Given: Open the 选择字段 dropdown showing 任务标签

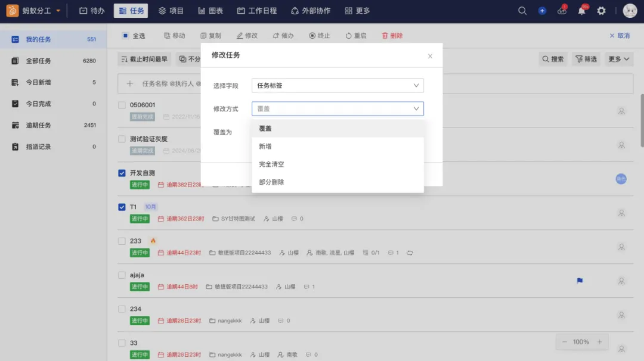Looking at the screenshot, I should [x=338, y=85].
